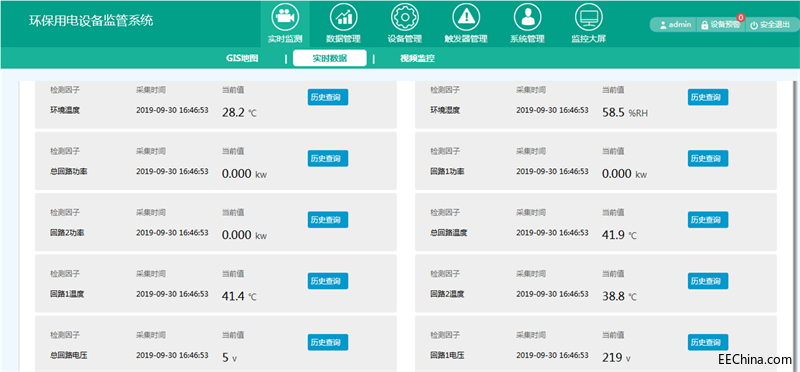Click 历史查询 for 总回路电压

coord(328,342)
